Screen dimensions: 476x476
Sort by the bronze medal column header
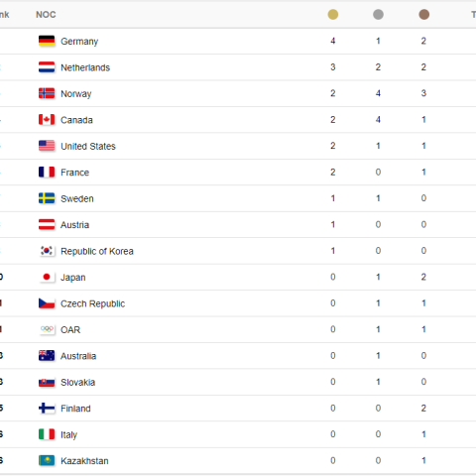click(x=423, y=15)
